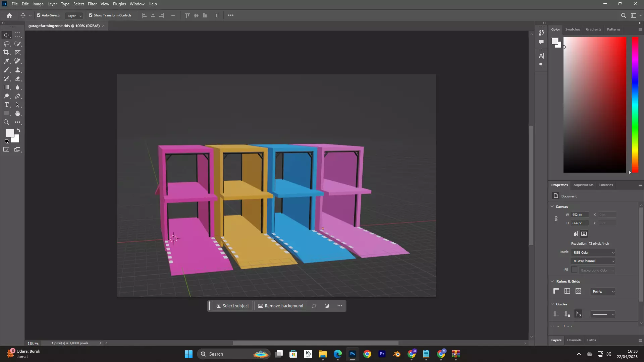Select the Lasso tool

click(6, 44)
